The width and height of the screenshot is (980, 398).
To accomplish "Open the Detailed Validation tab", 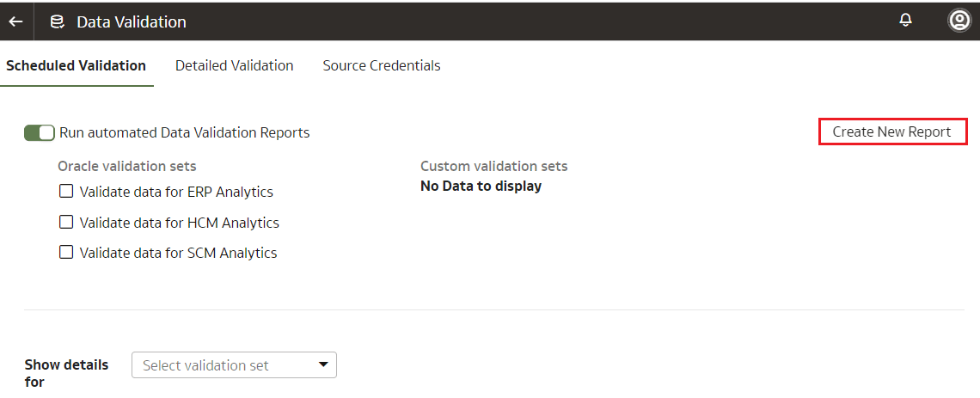I will pos(234,65).
